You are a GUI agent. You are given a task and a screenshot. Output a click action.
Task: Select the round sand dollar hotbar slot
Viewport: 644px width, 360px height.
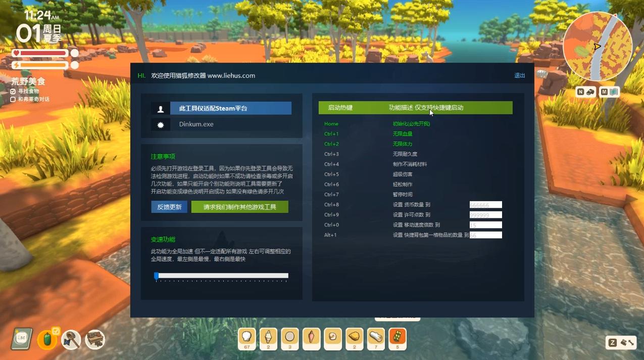click(x=290, y=339)
